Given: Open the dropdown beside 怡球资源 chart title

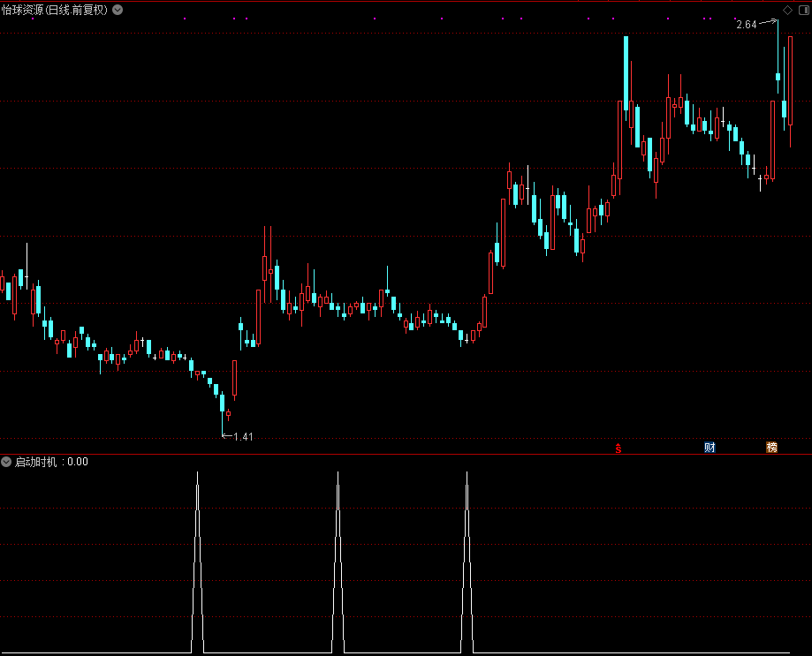Looking at the screenshot, I should [x=118, y=10].
